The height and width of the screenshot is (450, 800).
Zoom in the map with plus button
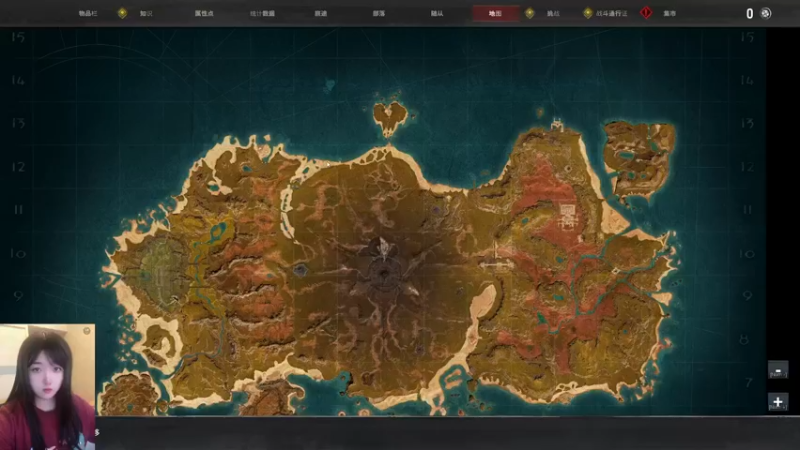pos(778,402)
